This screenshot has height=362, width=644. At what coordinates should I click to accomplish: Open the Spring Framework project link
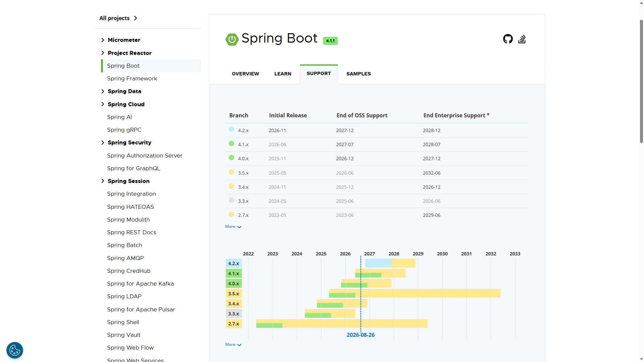point(132,78)
